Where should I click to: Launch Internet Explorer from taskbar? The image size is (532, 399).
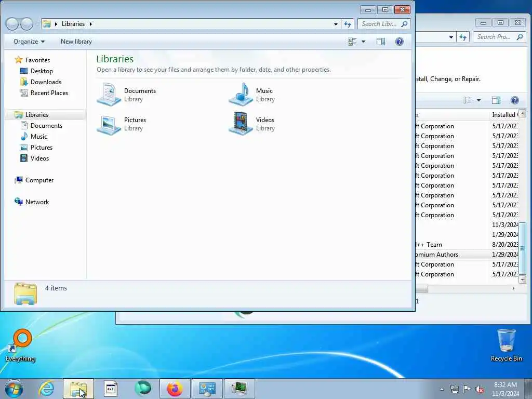pos(46,389)
